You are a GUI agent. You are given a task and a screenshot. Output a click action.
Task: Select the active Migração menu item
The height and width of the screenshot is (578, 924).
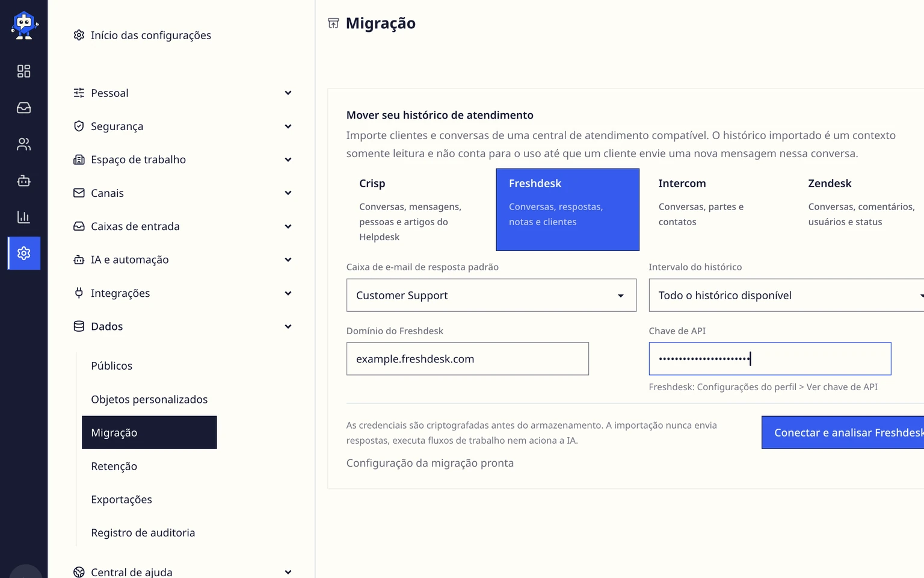tap(149, 432)
